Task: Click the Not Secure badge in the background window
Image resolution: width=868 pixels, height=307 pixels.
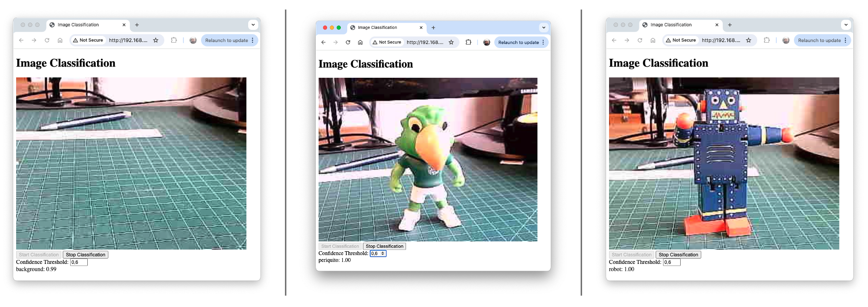Action: pos(88,41)
